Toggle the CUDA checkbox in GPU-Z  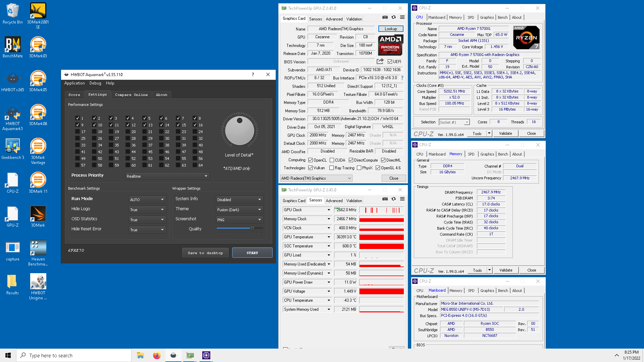tap(332, 160)
